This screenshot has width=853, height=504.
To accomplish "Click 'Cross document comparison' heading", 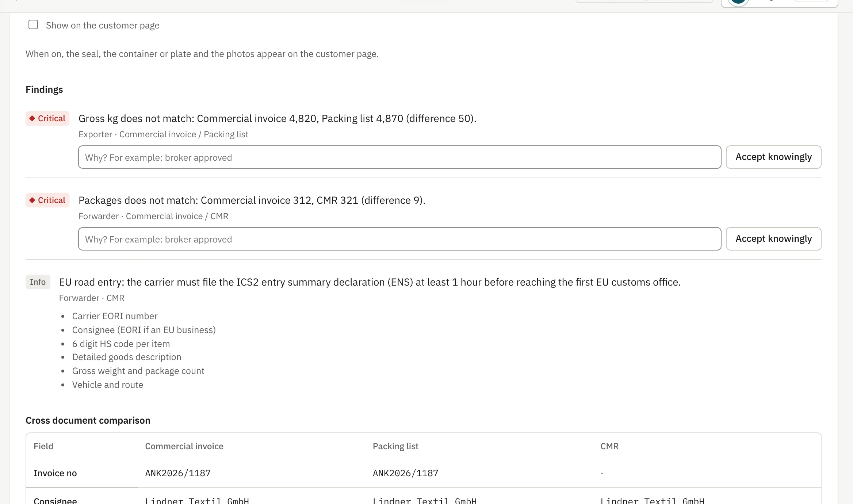I will (x=88, y=420).
